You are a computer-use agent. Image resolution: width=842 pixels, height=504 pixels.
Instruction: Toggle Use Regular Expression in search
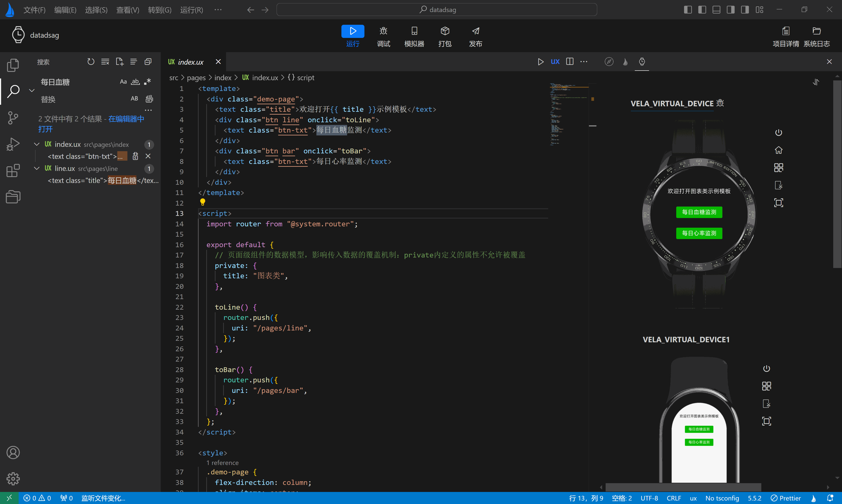(x=148, y=82)
